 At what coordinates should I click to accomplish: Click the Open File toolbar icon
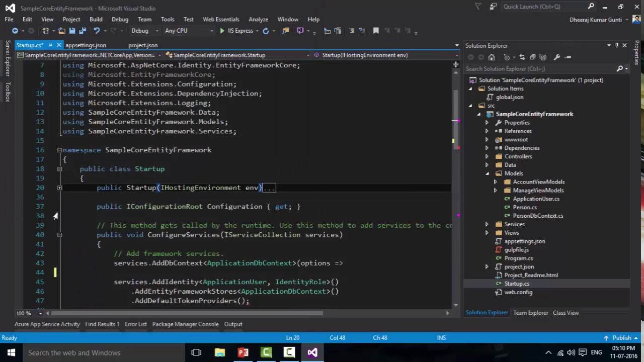click(x=61, y=31)
